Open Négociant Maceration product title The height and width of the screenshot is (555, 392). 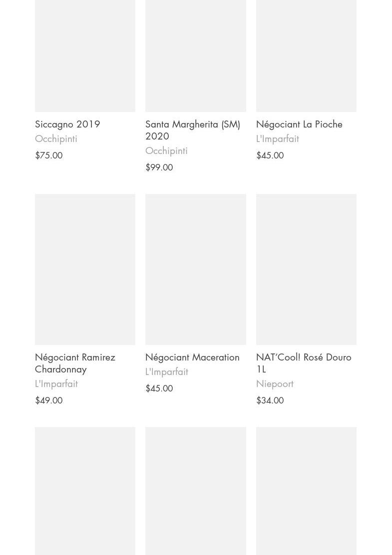point(192,357)
